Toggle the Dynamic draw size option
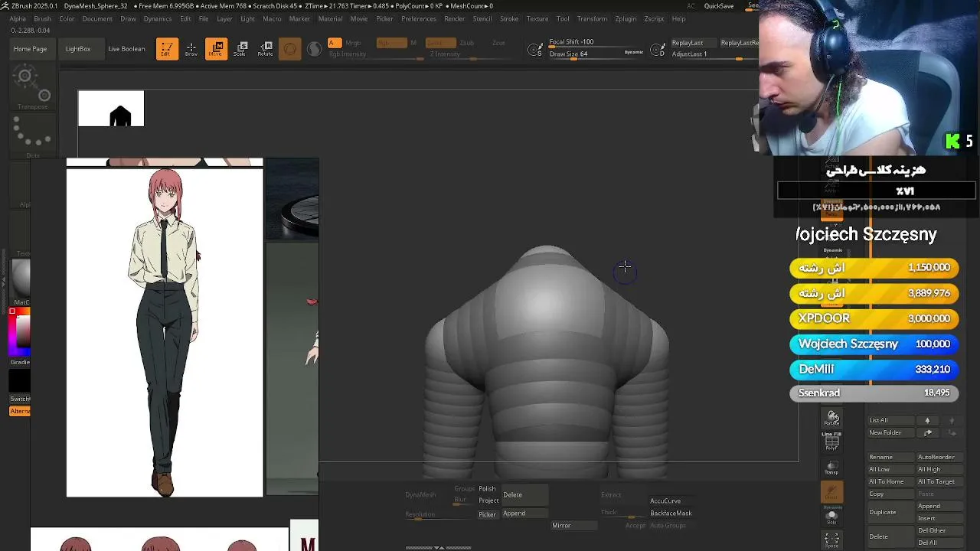The height and width of the screenshot is (551, 980). coord(634,52)
